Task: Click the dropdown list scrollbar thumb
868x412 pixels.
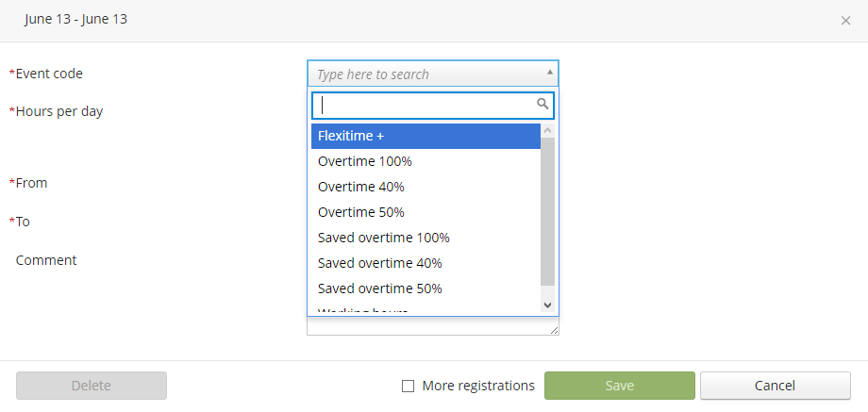Action: (547, 209)
